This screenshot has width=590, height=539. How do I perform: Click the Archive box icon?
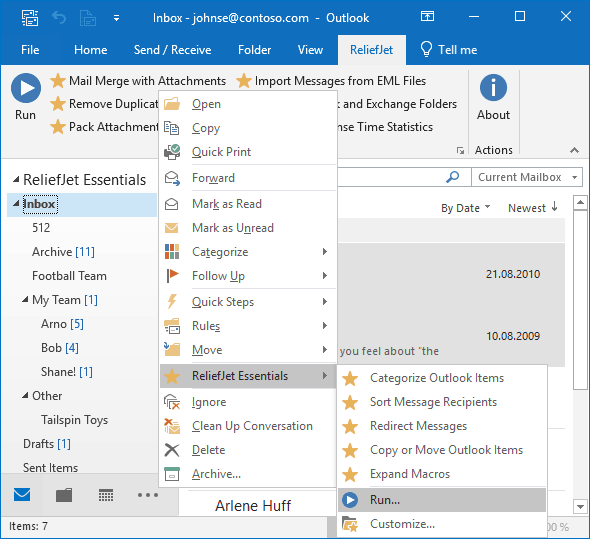pyautogui.click(x=172, y=474)
